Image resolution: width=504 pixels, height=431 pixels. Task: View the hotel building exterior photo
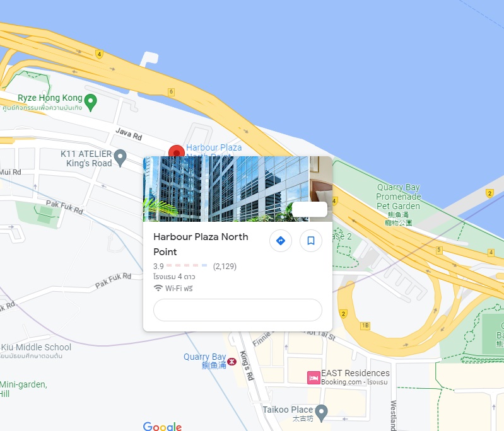click(x=226, y=189)
